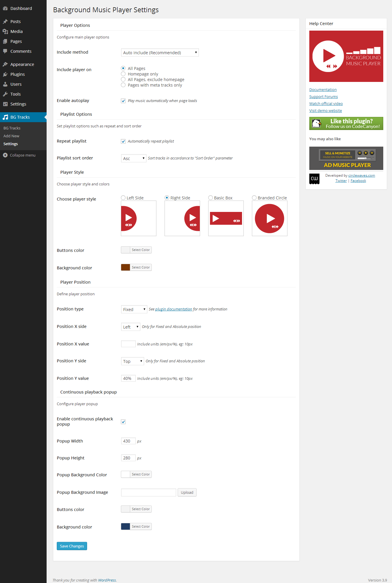Click the Dashboard gauge icon

click(5, 8)
